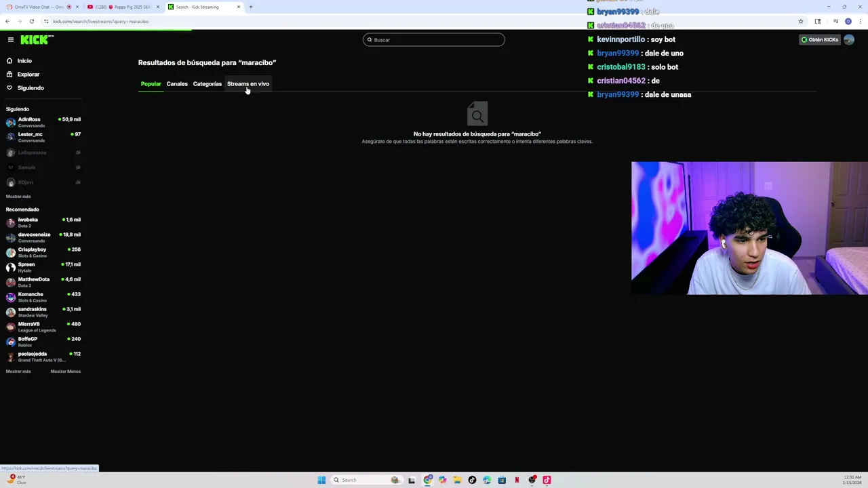868x488 pixels.
Task: Open iwobeka recommended channel
Action: [x=43, y=222]
